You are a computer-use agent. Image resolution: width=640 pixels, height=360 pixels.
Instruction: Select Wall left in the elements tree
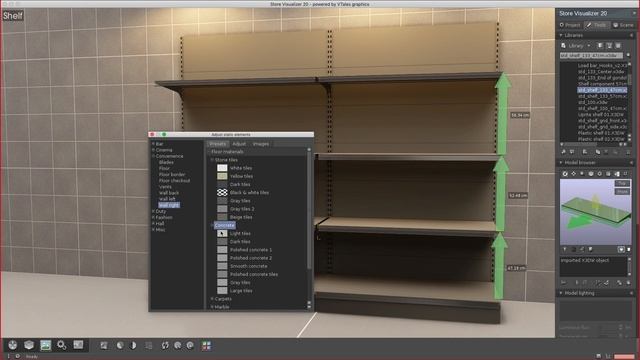coord(167,199)
